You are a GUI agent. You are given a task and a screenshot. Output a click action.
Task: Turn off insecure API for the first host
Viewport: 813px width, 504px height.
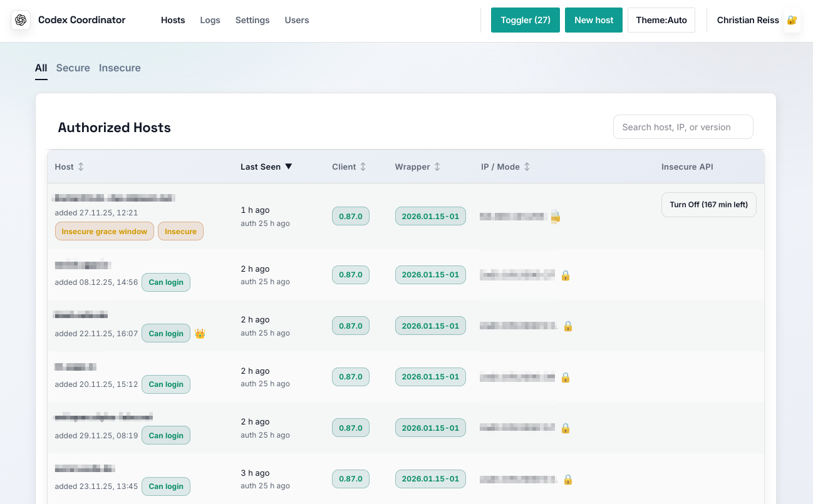708,205
